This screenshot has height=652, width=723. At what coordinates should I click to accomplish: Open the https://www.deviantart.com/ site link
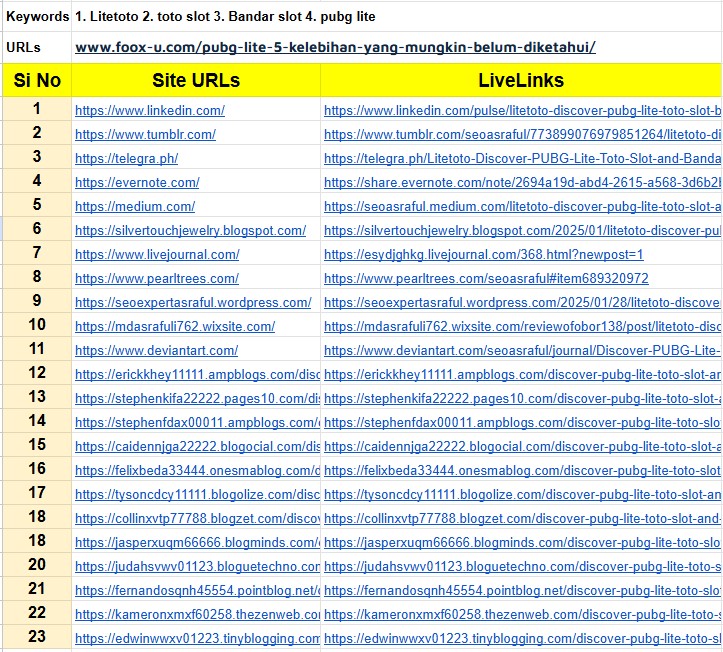[x=156, y=350]
